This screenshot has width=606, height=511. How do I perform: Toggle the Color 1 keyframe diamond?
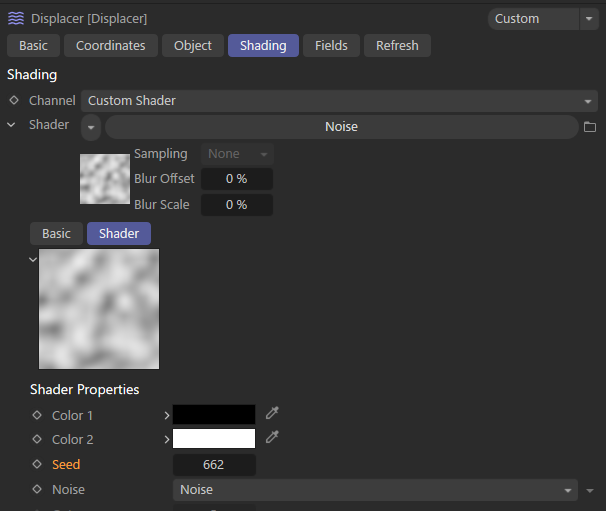click(x=37, y=415)
